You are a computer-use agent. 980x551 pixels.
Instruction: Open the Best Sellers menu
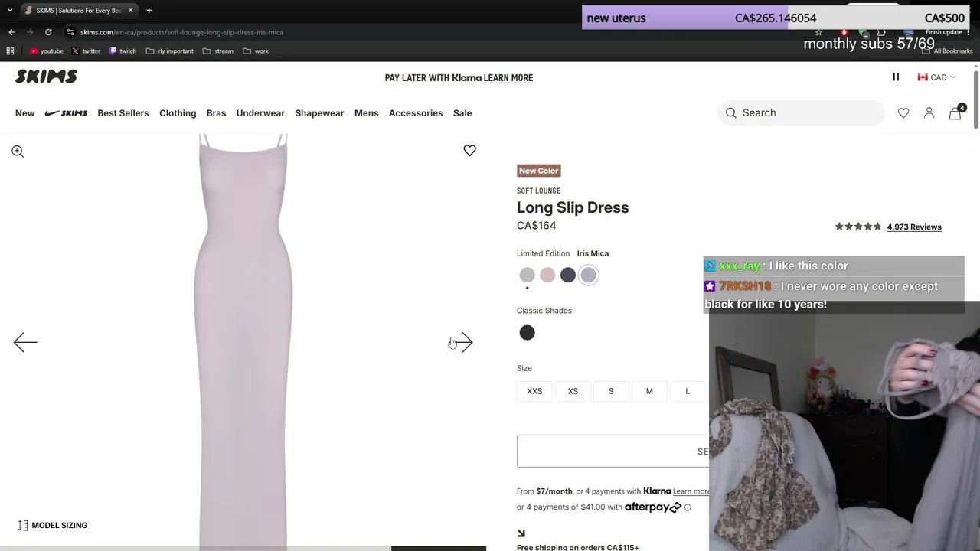click(123, 113)
